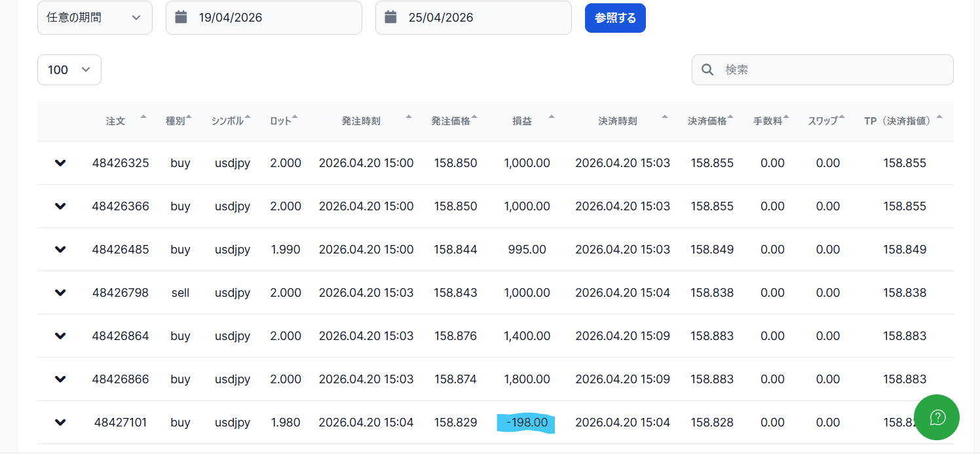Image resolution: width=980 pixels, height=454 pixels.
Task: Expand details of order 48426864
Action: [60, 336]
